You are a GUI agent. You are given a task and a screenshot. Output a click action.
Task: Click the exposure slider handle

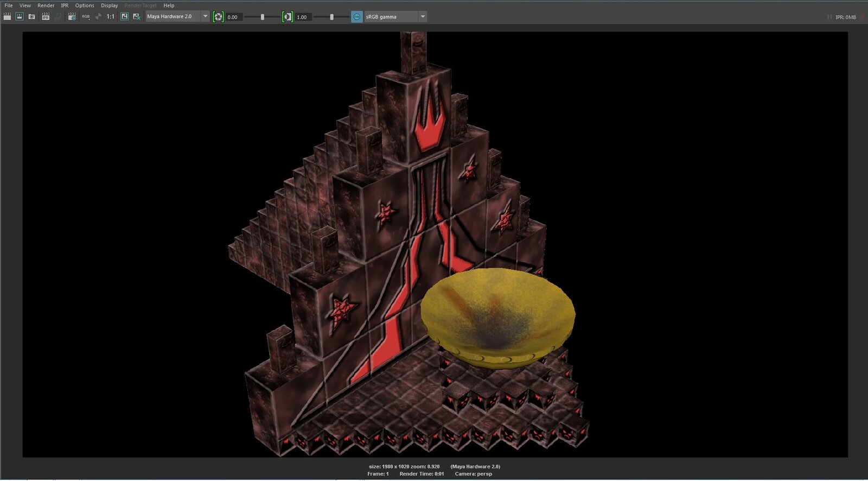pos(263,17)
